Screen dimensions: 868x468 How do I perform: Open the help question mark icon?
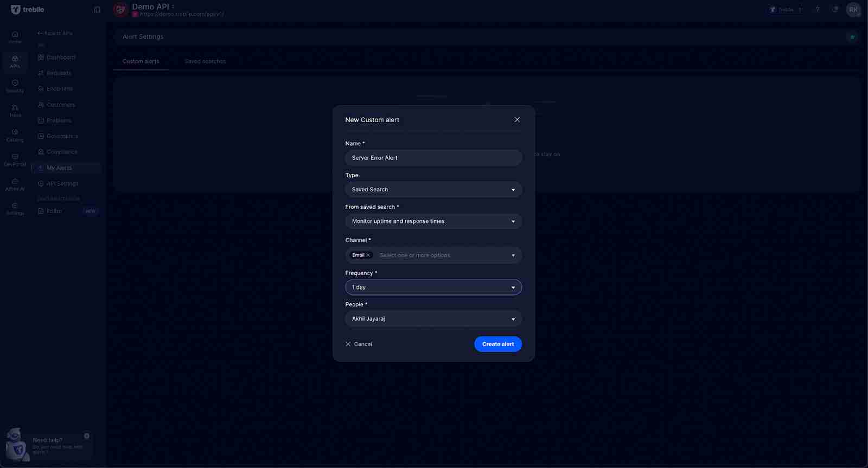click(x=818, y=10)
